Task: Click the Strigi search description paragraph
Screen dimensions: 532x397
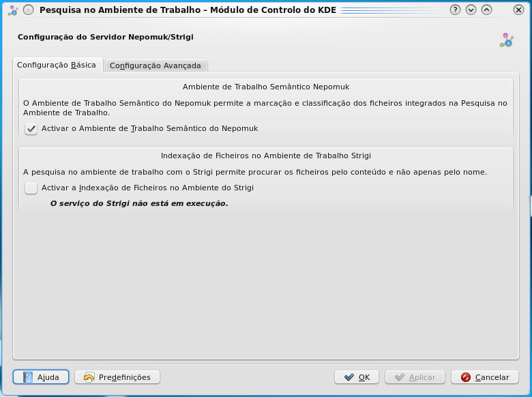Action: (x=255, y=172)
